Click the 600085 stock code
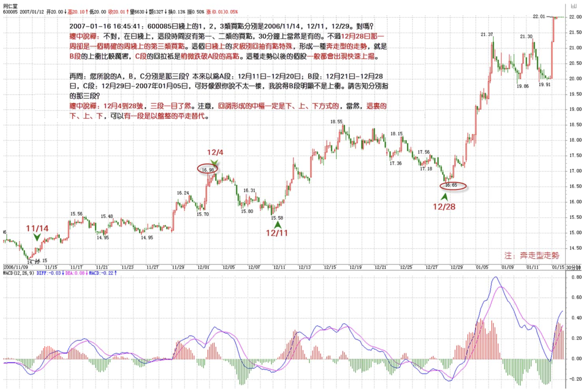584x392 pixels. pos(10,12)
